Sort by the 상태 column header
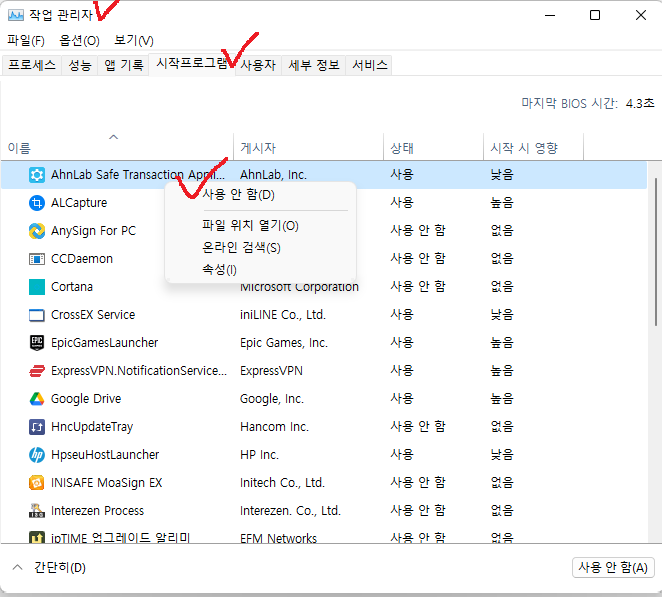The width and height of the screenshot is (662, 597). [433, 147]
